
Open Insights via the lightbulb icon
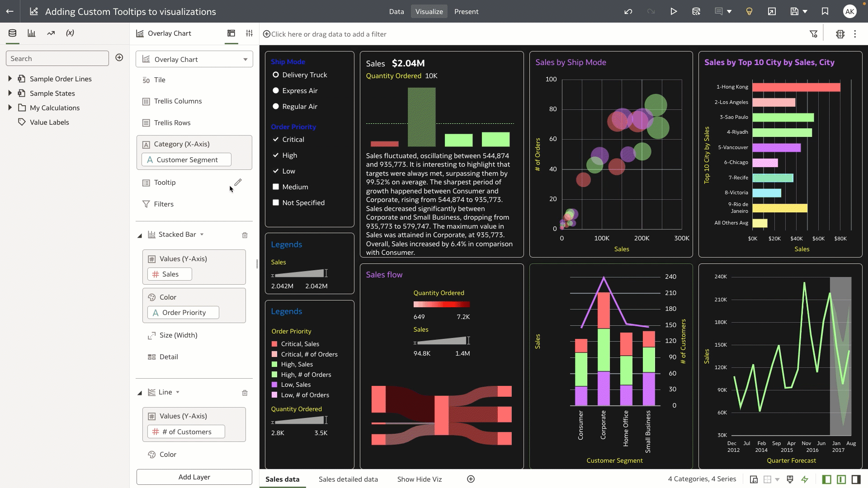coord(749,11)
